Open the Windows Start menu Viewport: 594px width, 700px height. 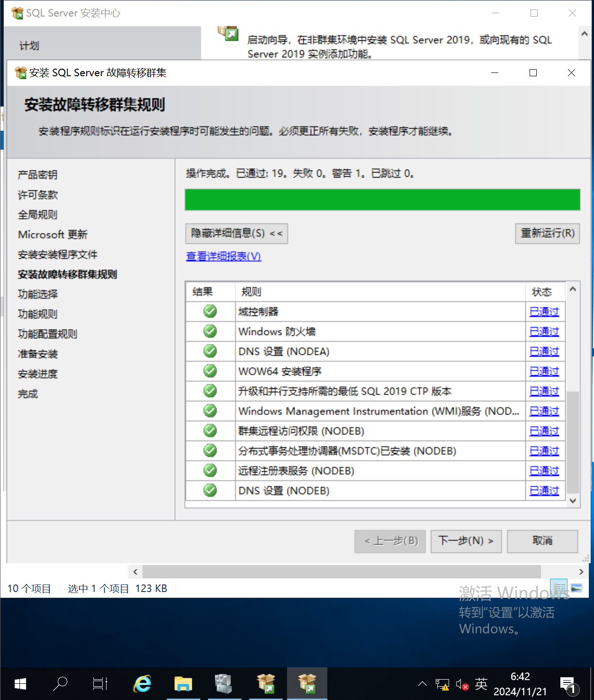click(x=20, y=683)
